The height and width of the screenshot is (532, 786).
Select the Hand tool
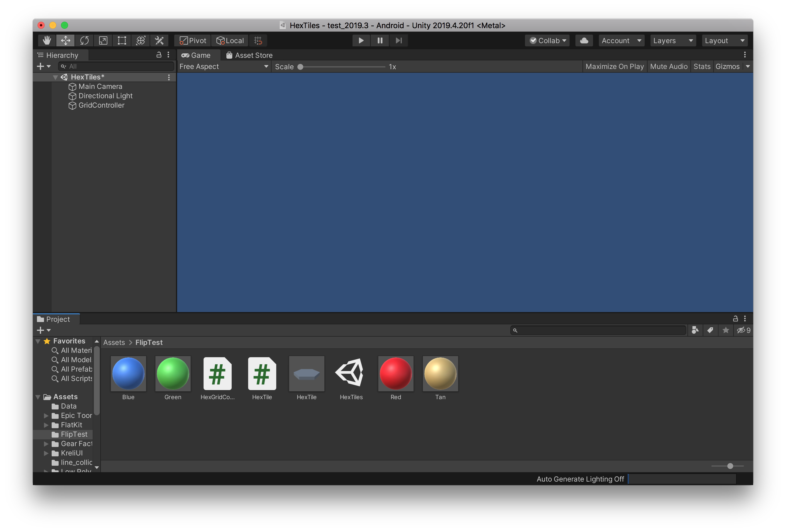[47, 40]
